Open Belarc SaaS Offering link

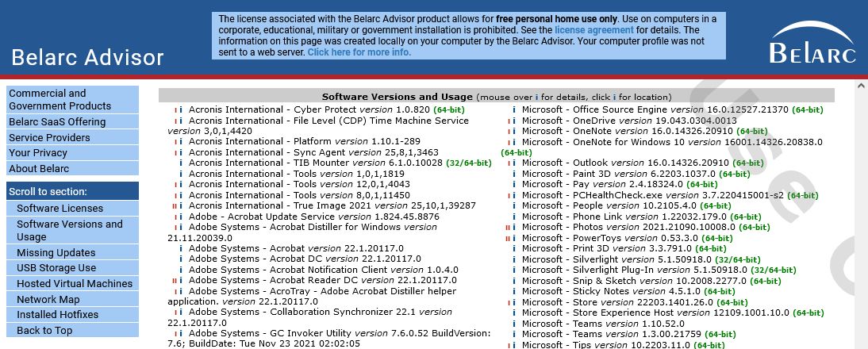click(x=72, y=121)
